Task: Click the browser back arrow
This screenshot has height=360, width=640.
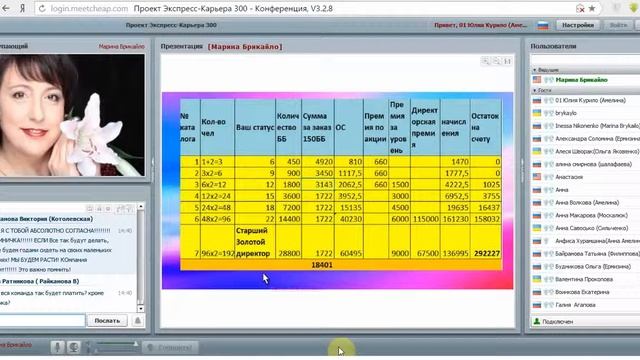Action: point(6,8)
